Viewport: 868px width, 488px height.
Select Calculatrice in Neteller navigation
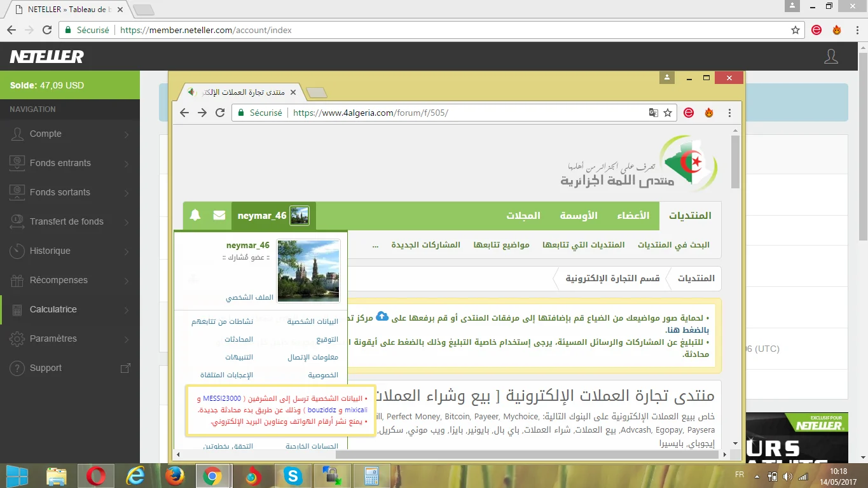tap(70, 309)
